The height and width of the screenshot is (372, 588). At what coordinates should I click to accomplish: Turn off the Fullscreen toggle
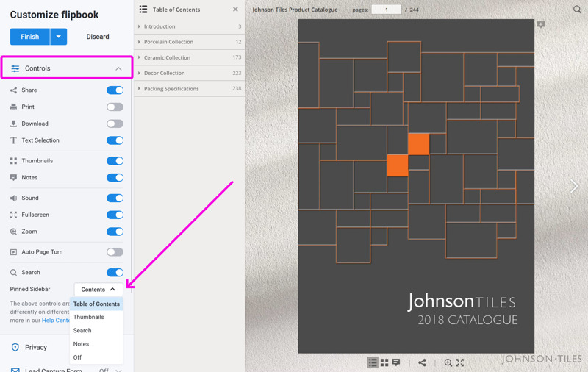point(115,215)
